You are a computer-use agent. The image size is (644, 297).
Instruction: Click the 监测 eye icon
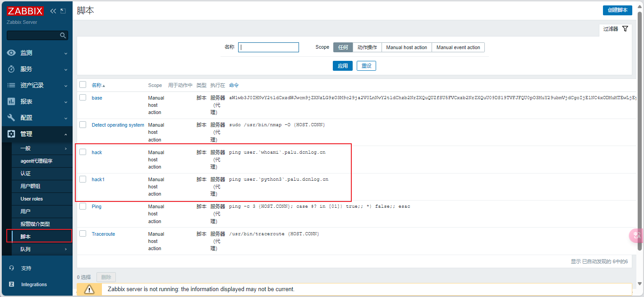(11, 53)
